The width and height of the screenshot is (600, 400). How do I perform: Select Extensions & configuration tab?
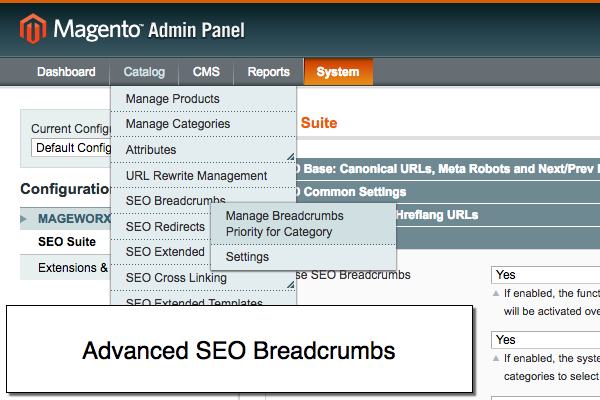[x=66, y=268]
